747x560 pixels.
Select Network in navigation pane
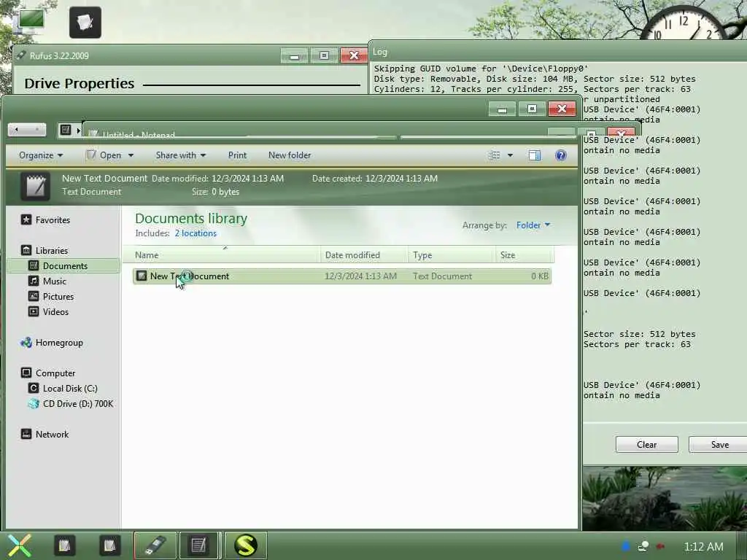coord(52,435)
